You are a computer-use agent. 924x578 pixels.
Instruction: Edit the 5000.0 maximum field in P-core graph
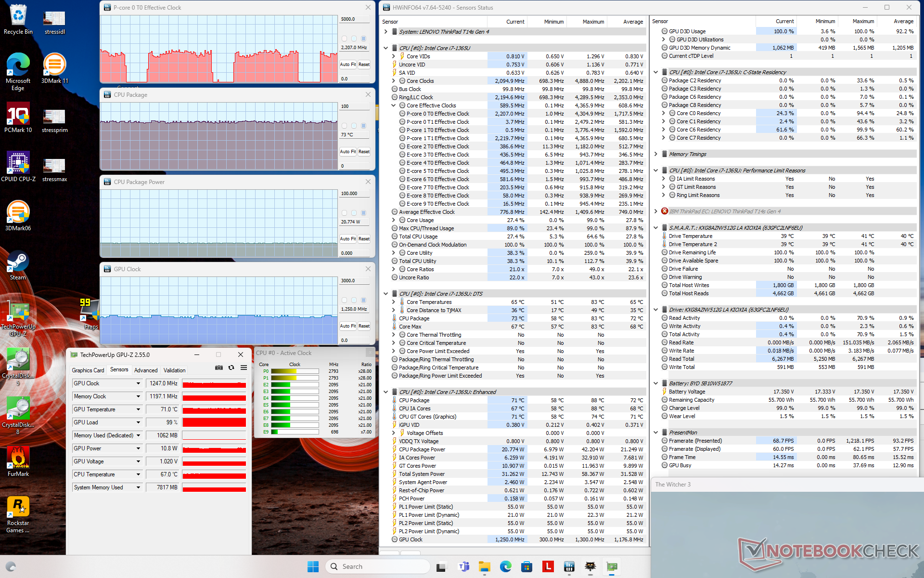pos(355,19)
